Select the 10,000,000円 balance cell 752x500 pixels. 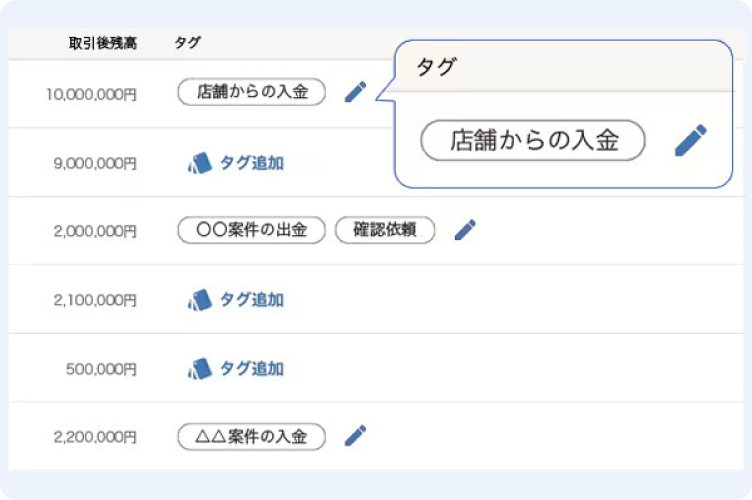[x=91, y=94]
